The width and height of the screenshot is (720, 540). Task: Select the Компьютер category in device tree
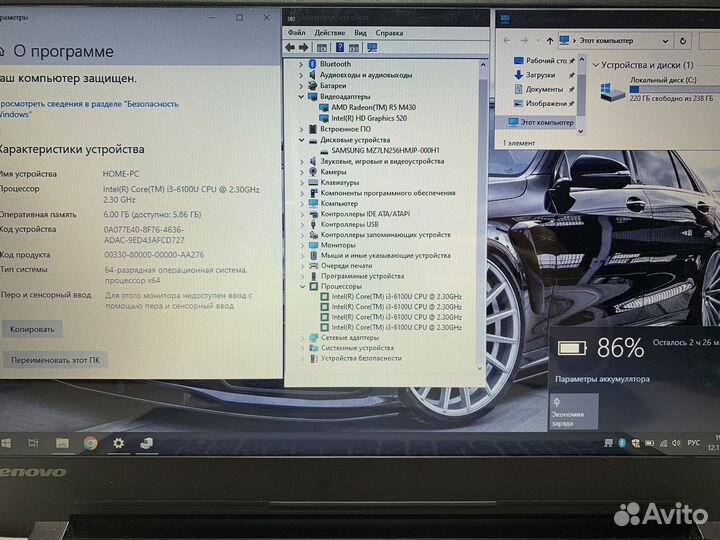point(339,203)
